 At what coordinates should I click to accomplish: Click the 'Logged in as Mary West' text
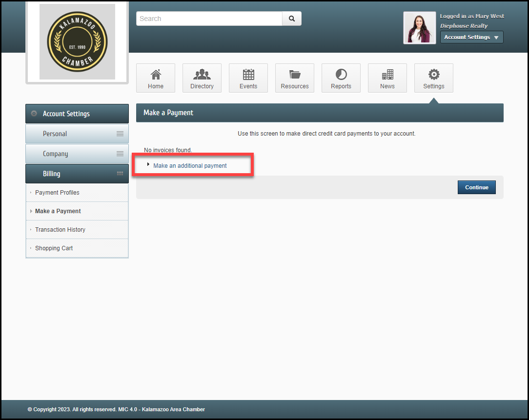click(471, 16)
